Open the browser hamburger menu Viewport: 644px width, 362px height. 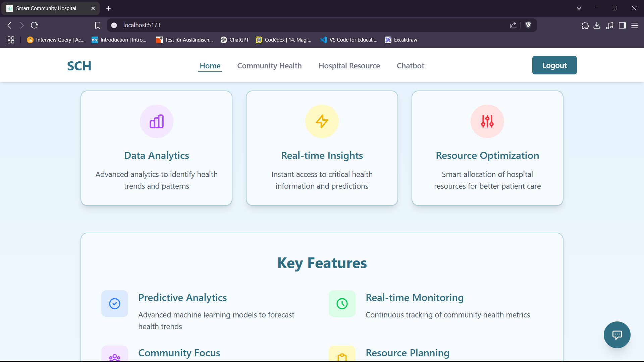(x=635, y=25)
